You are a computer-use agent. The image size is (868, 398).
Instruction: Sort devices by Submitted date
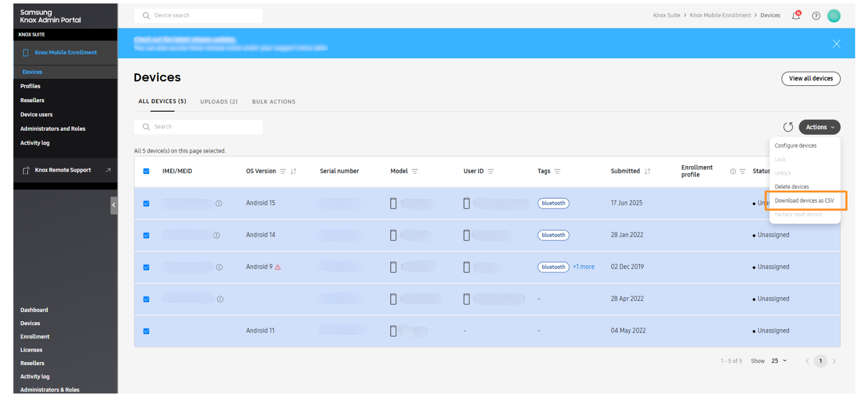tap(647, 172)
